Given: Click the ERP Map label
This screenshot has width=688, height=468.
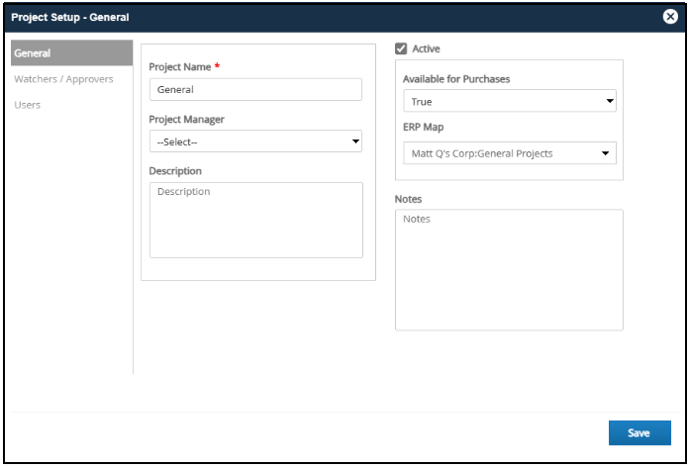Looking at the screenshot, I should pos(423,127).
